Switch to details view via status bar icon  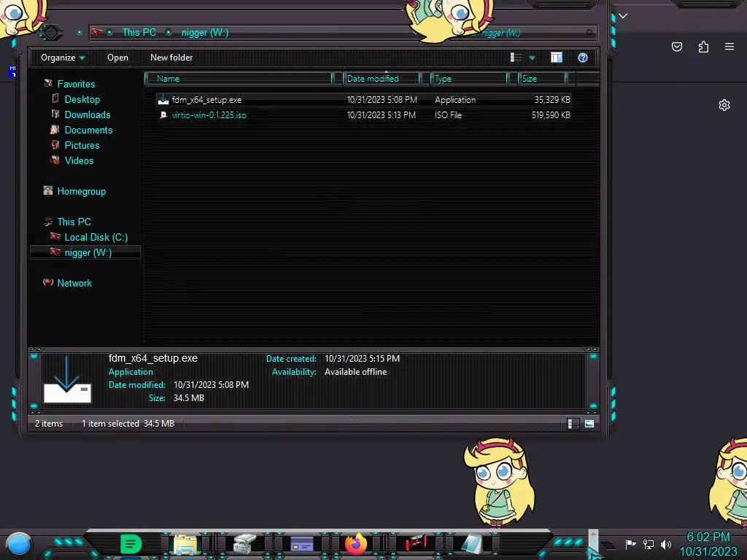[x=573, y=424]
